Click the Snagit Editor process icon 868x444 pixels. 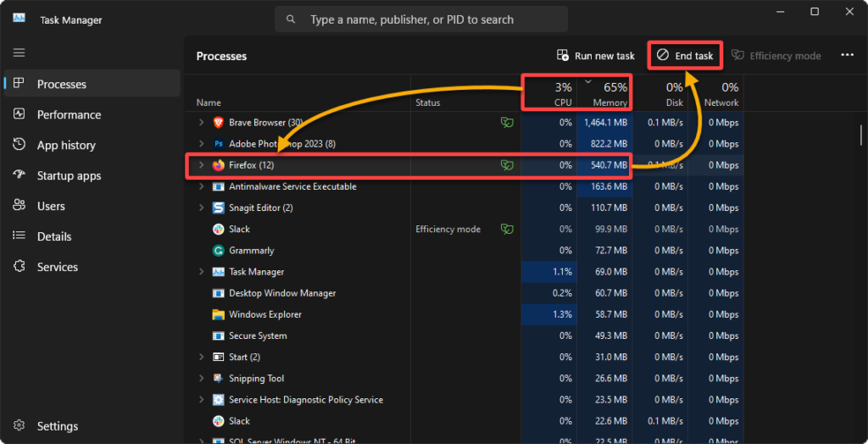[x=218, y=208]
